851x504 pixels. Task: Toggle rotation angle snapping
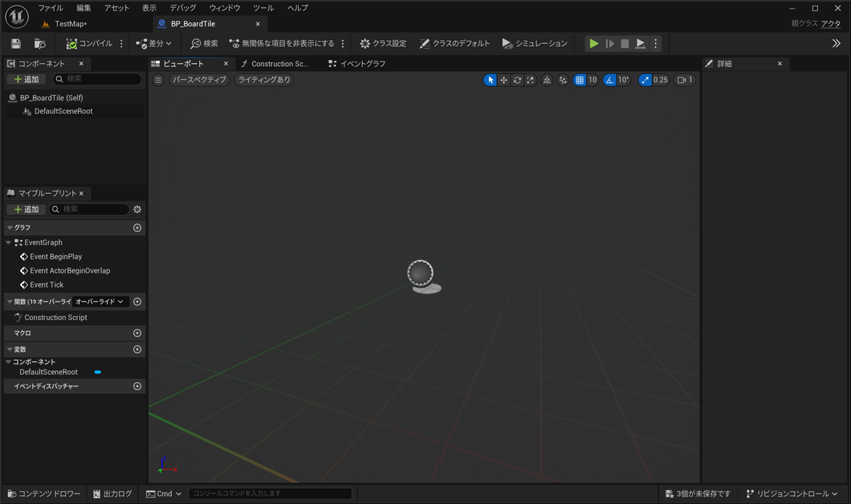tap(609, 80)
